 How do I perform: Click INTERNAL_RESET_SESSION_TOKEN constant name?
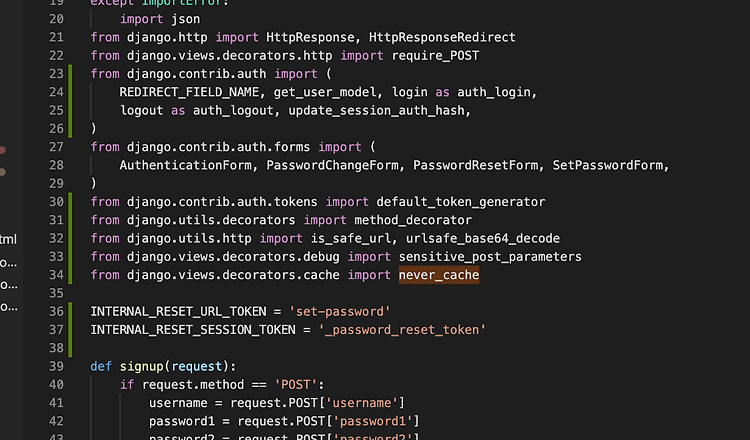(193, 330)
